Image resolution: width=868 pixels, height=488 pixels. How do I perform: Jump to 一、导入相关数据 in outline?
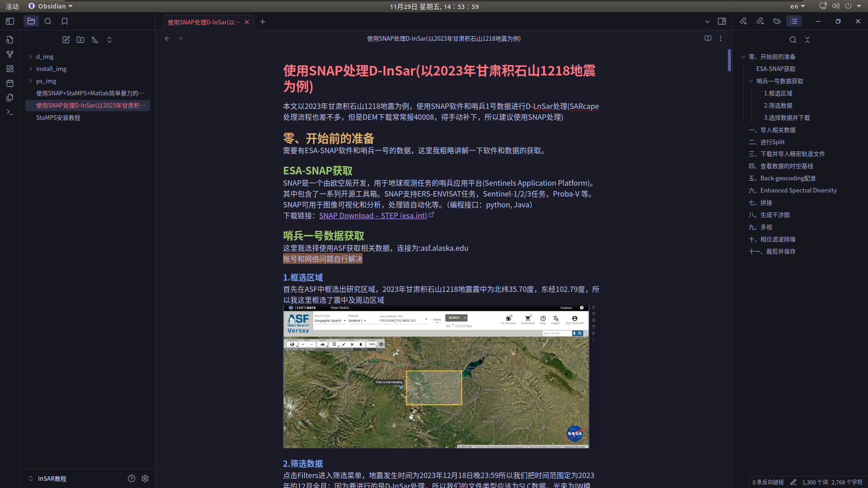tap(772, 130)
